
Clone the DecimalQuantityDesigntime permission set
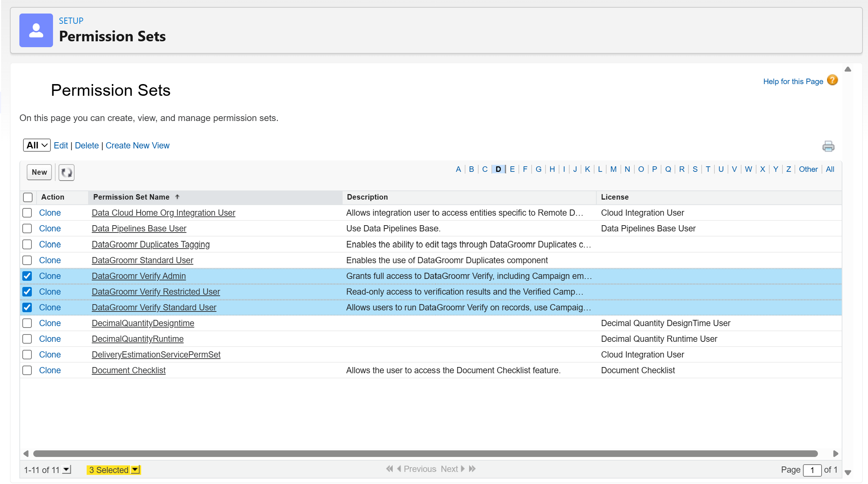point(50,323)
